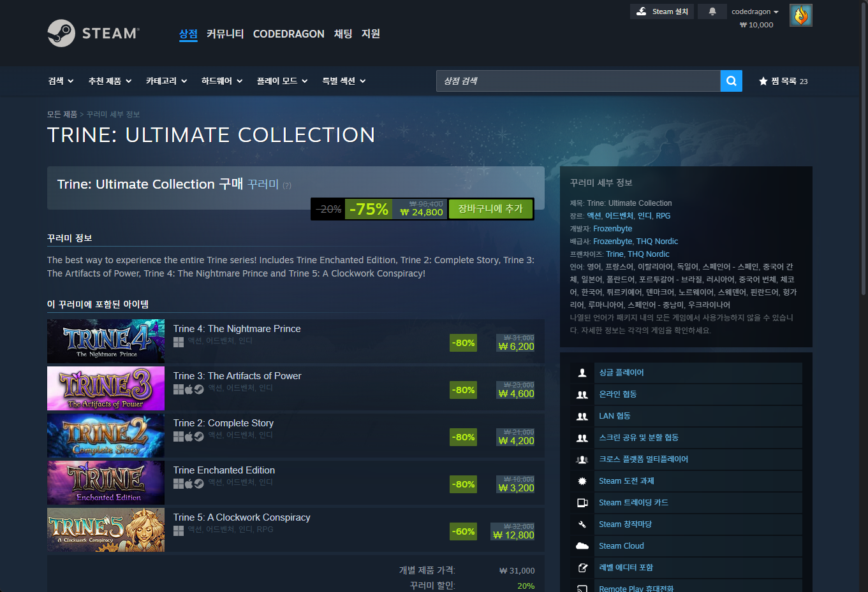Click the THQ Nordic publisher link

(657, 242)
